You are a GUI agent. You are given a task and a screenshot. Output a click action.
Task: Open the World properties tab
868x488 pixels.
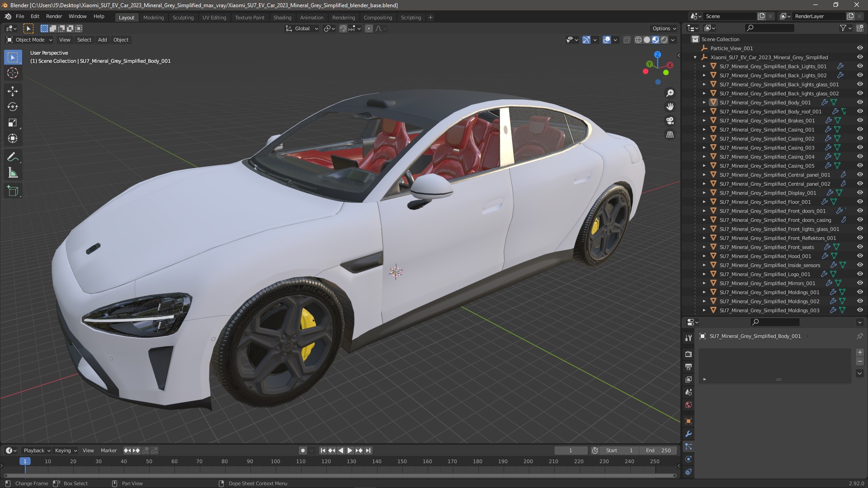[x=689, y=405]
